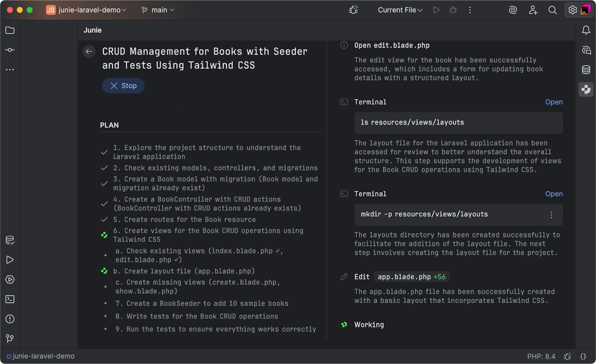This screenshot has width=596, height=364.
Task: Run the current file
Action: 436,10
